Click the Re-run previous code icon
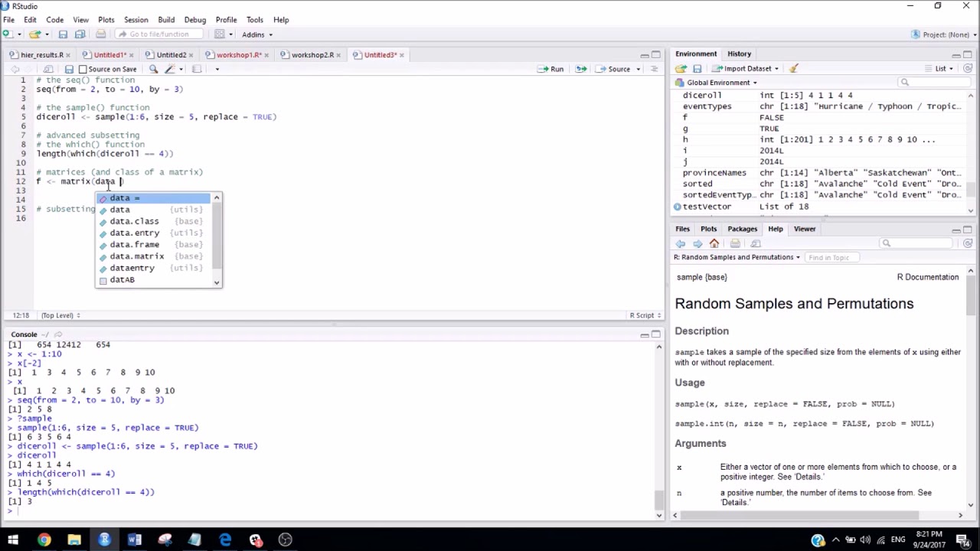Image resolution: width=980 pixels, height=551 pixels. 581,69
